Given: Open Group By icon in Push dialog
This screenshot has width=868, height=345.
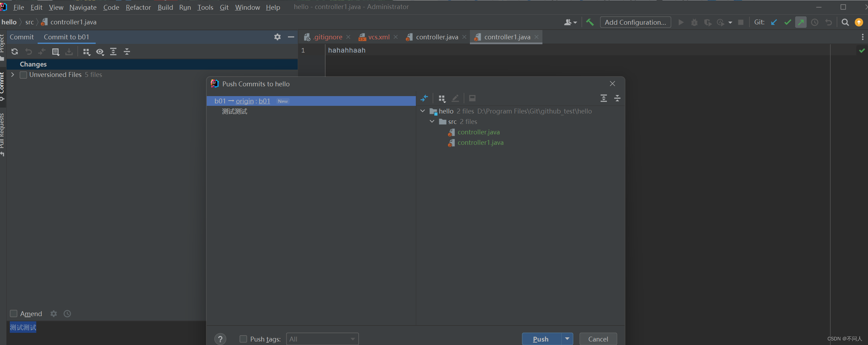Looking at the screenshot, I should pyautogui.click(x=442, y=99).
